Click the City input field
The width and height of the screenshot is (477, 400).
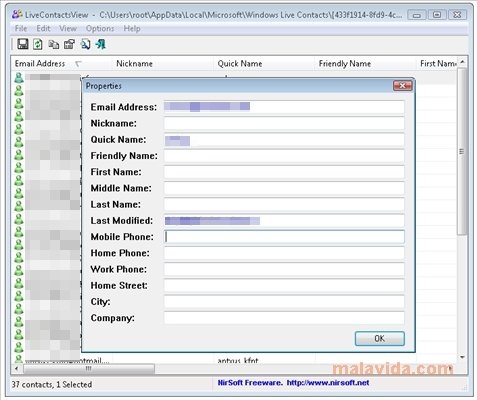[x=284, y=302]
